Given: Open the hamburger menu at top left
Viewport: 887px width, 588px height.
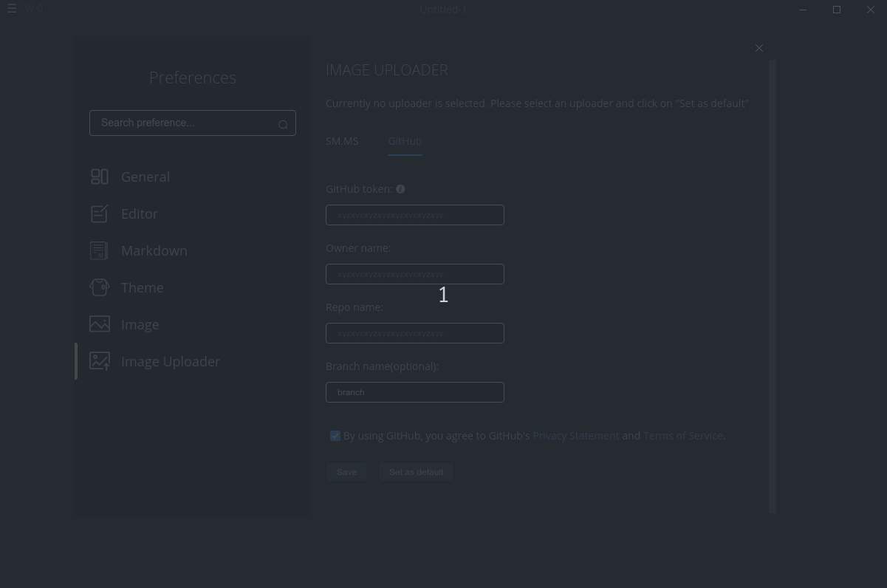Looking at the screenshot, I should (12, 8).
